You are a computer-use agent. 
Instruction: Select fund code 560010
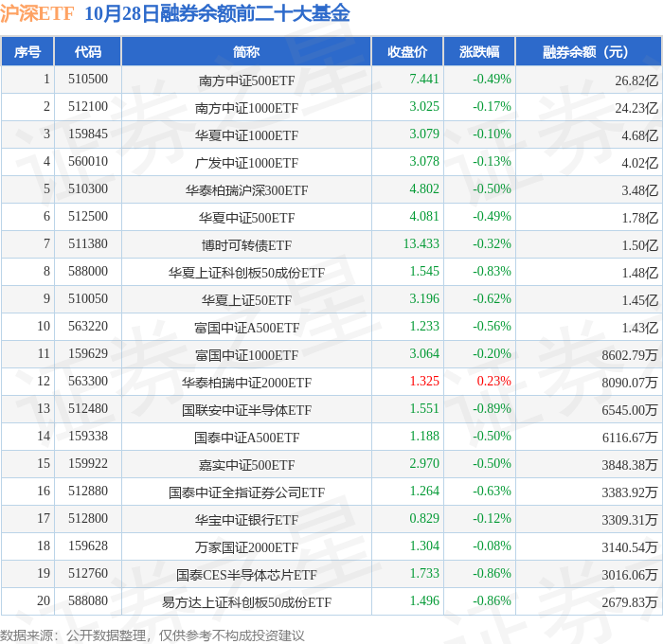(88, 162)
